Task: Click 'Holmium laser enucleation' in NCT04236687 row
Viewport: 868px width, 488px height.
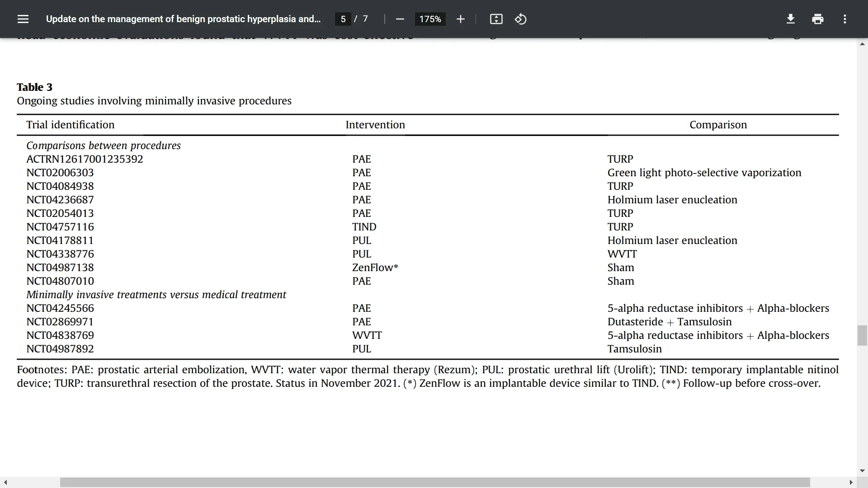Action: tap(672, 200)
